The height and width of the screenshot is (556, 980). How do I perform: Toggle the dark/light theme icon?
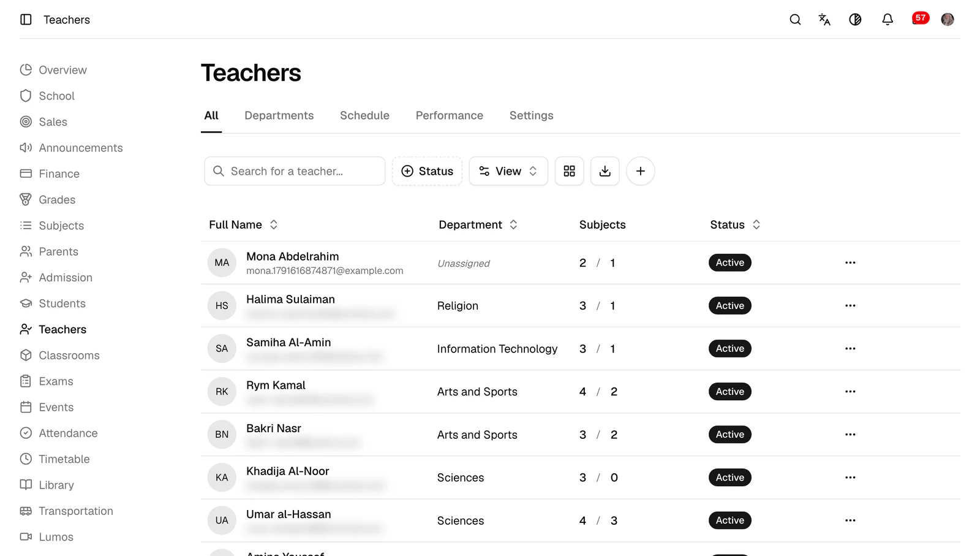[855, 20]
